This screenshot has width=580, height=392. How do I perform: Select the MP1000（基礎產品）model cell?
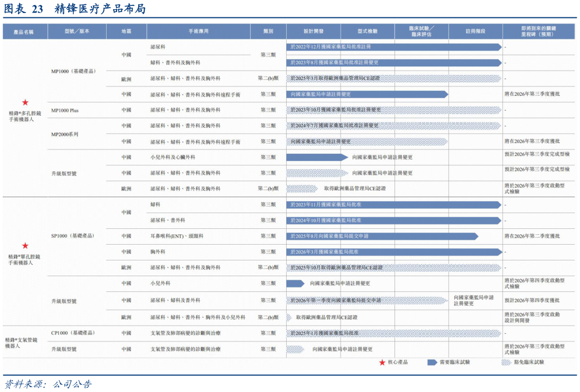pos(73,71)
